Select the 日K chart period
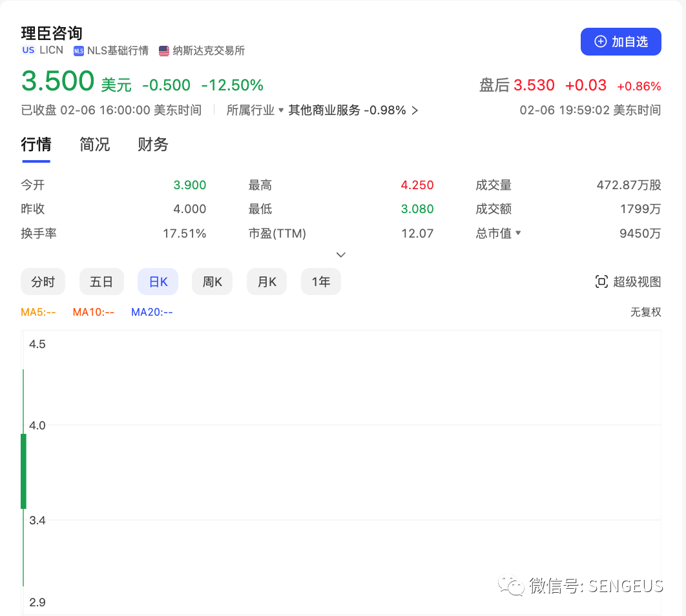This screenshot has height=616, width=686. (158, 282)
